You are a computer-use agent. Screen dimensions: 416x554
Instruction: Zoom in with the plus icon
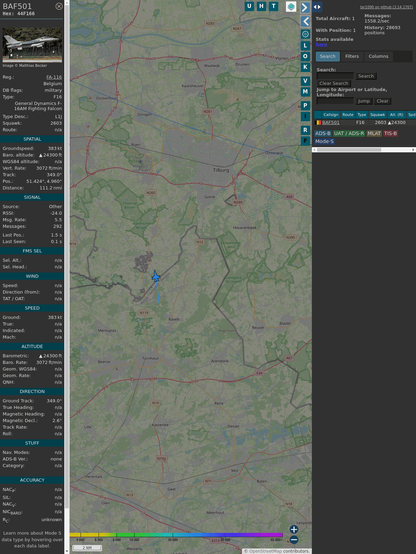pos(294,529)
